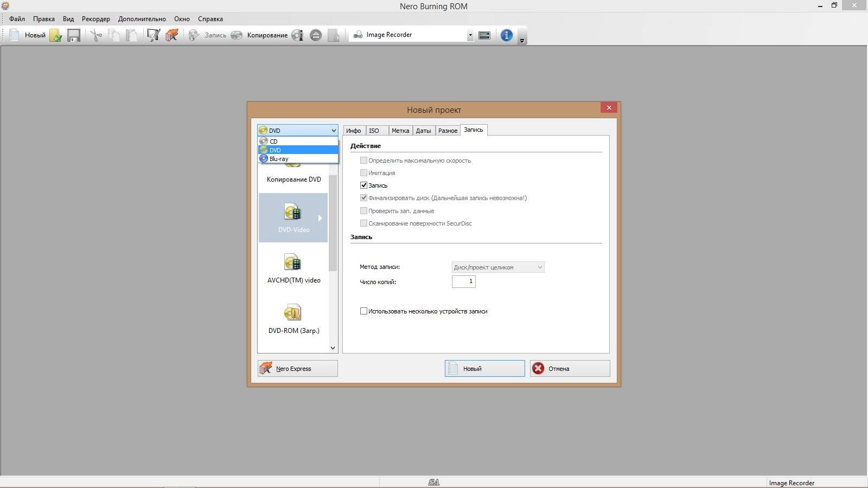Click Новый label in the toolbar

[35, 35]
